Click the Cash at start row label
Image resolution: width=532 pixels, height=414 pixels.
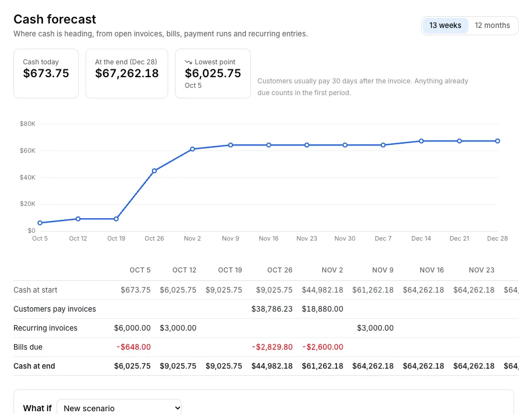tap(35, 290)
